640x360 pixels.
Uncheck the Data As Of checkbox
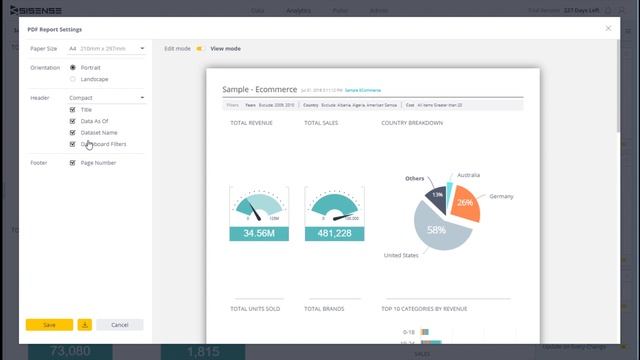pos(73,121)
